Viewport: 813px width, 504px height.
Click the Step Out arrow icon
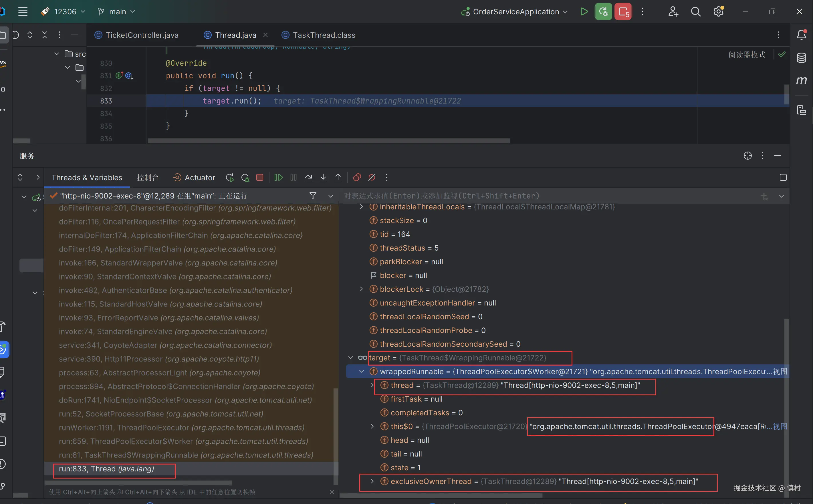[x=338, y=177]
